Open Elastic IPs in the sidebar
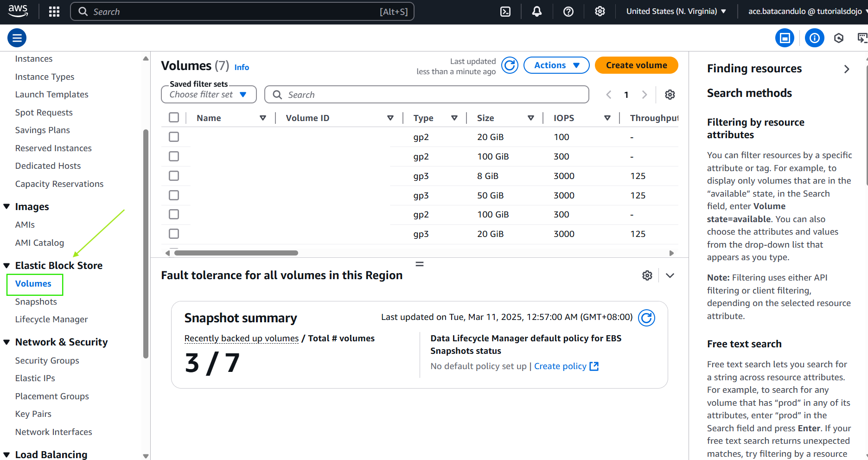The image size is (868, 460). tap(35, 378)
